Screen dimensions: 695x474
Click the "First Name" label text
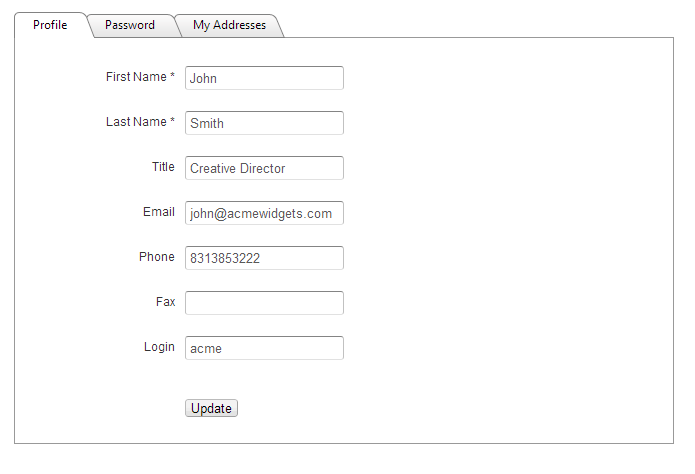click(x=136, y=77)
